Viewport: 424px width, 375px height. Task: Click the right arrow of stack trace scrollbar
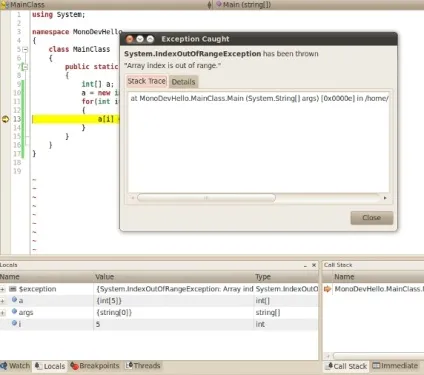385,198
